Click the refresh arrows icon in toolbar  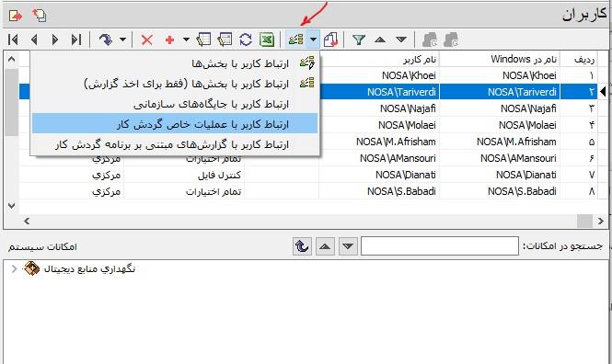(246, 40)
